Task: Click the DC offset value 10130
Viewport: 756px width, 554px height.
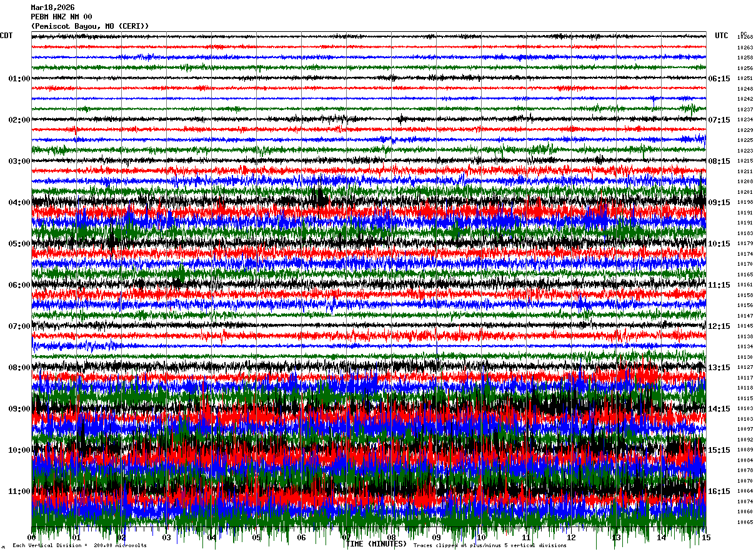Action: 745,357
